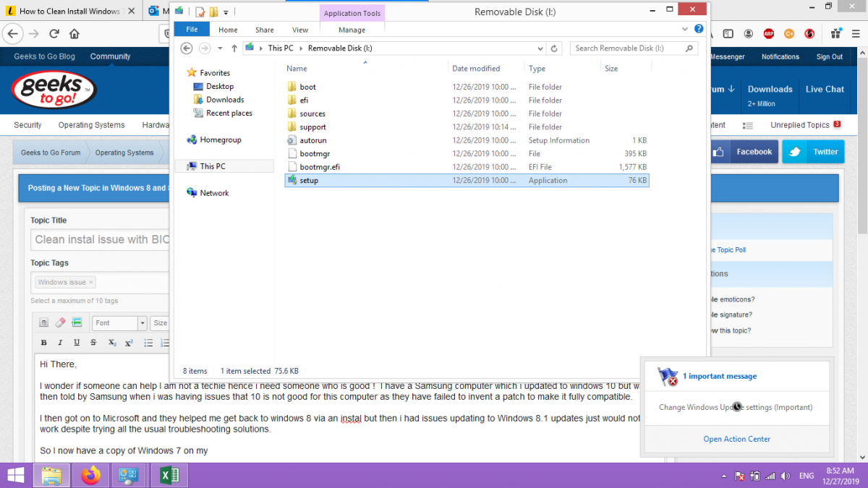
Task: Click Sign Out on the forum
Action: 830,56
